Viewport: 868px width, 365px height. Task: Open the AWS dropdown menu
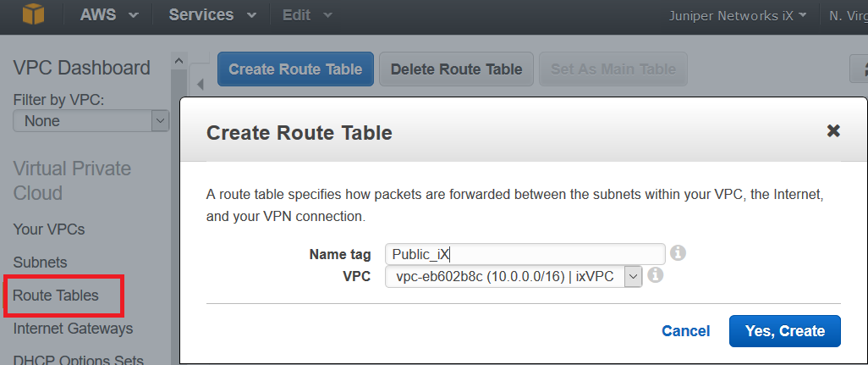110,15
